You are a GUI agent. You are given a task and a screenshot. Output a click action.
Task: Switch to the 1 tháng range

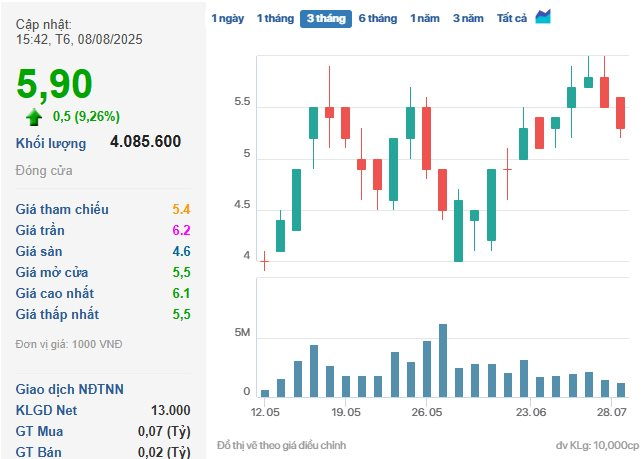(x=274, y=18)
